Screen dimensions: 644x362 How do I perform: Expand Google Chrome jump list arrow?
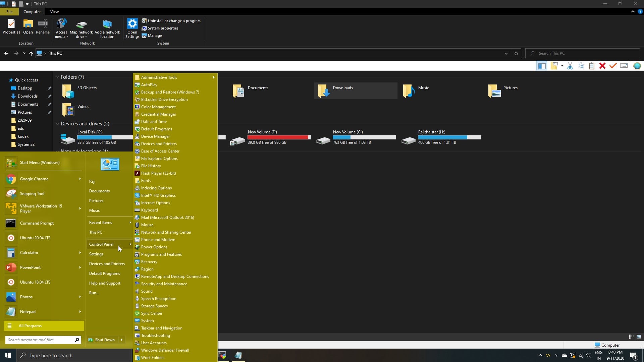coord(80,179)
